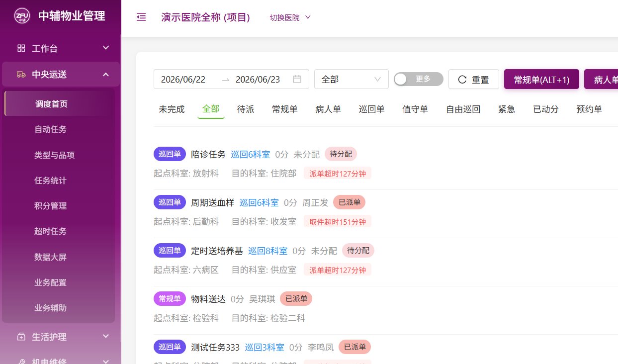Click the 工作台 grid icon
The image size is (618, 364).
[x=21, y=48]
